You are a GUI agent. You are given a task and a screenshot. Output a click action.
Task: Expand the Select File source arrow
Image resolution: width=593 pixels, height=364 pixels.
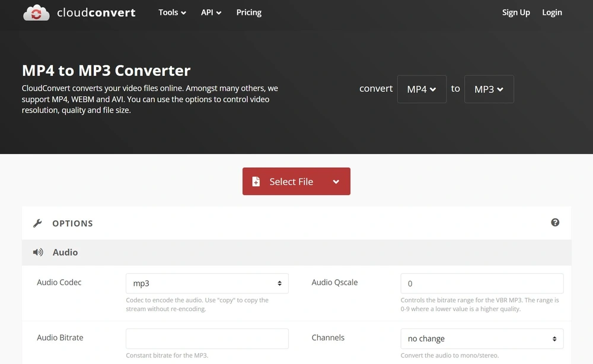click(x=336, y=181)
